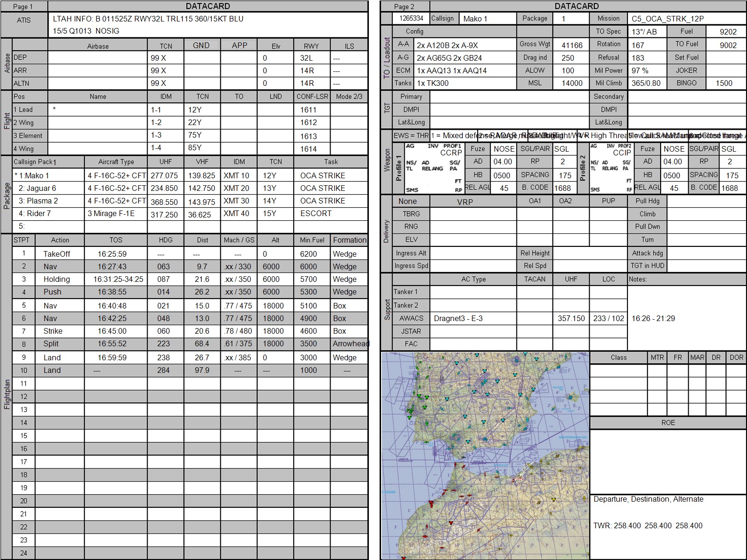Select the 'CCRP' label in Profile 1
This screenshot has height=560, width=747.
click(451, 153)
